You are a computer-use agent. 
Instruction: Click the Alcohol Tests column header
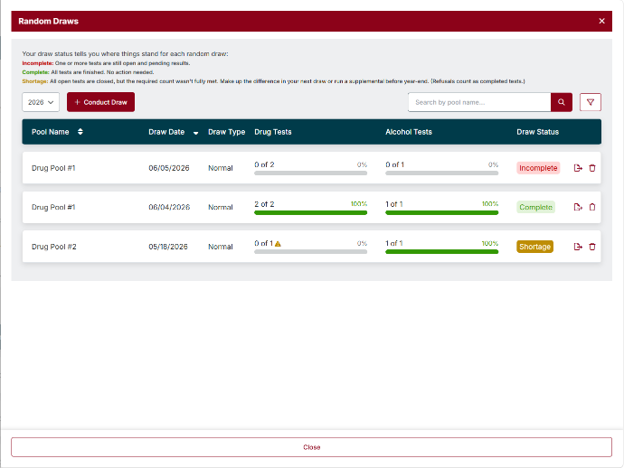tap(408, 132)
